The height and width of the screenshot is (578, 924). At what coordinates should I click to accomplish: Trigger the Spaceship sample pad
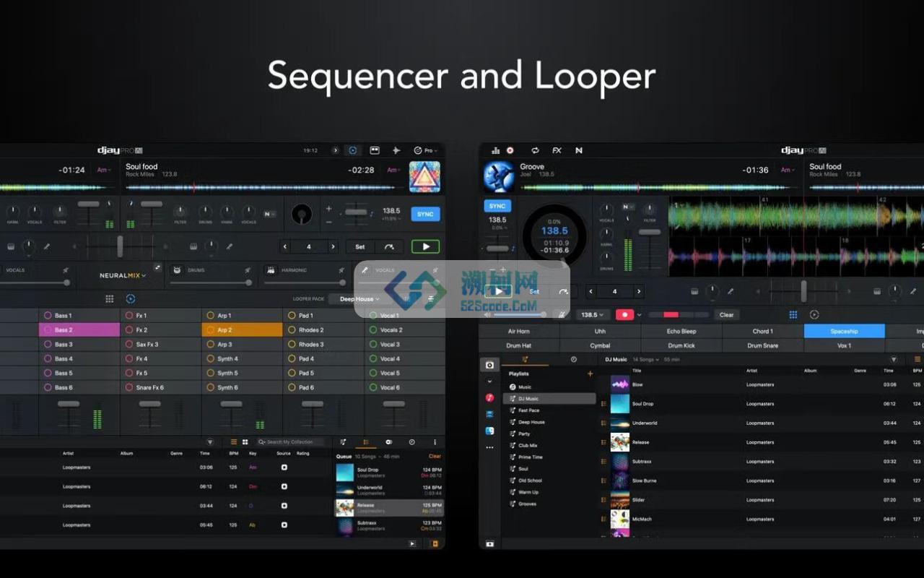point(844,331)
